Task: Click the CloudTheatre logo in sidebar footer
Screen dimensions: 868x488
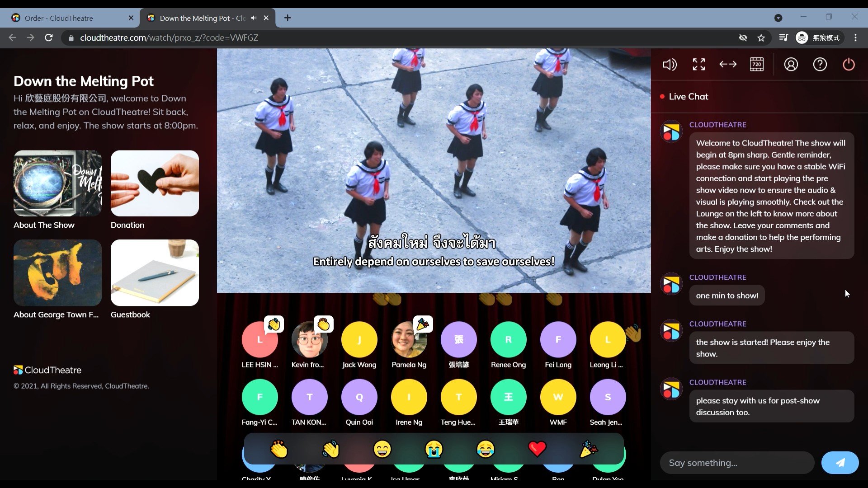Action: click(x=47, y=370)
